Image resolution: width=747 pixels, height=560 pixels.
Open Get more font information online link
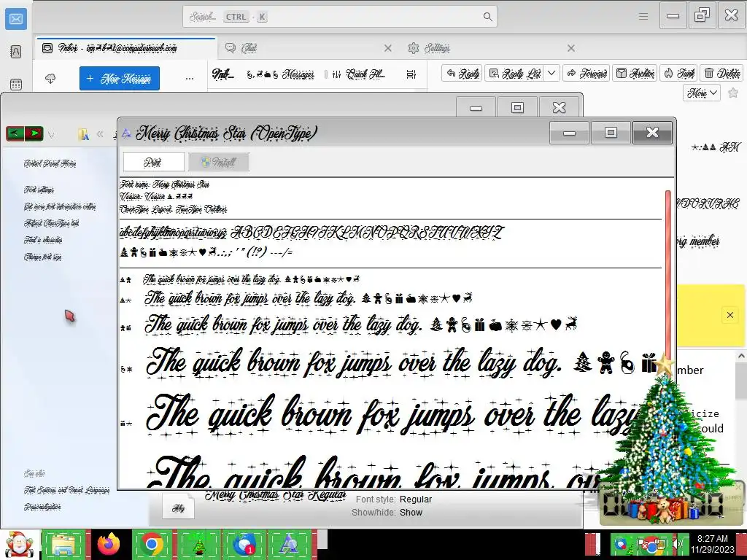pyautogui.click(x=60, y=206)
